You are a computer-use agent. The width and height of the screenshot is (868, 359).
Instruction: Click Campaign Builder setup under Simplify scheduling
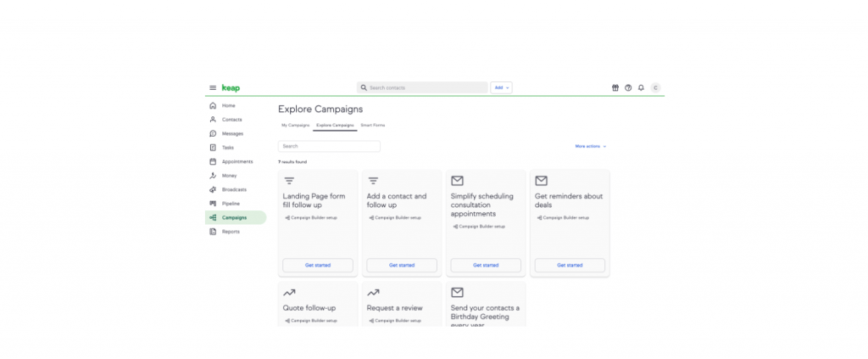[479, 227]
